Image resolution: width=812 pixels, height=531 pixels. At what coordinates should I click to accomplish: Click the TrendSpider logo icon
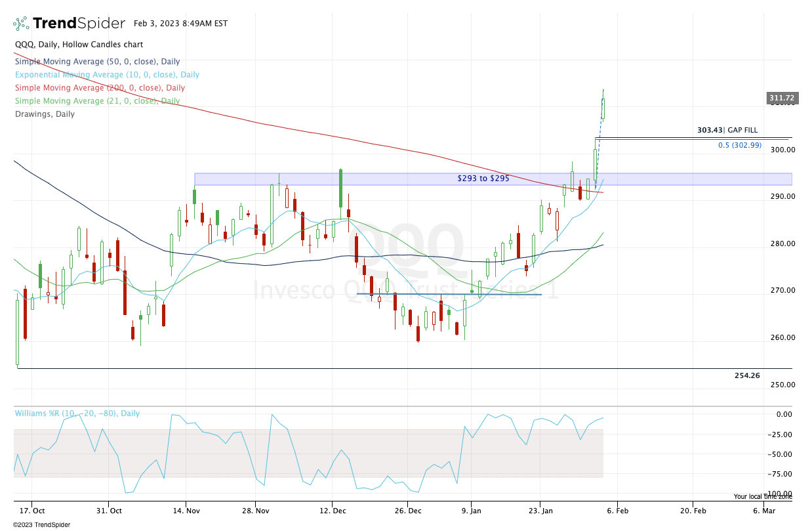tap(21, 24)
